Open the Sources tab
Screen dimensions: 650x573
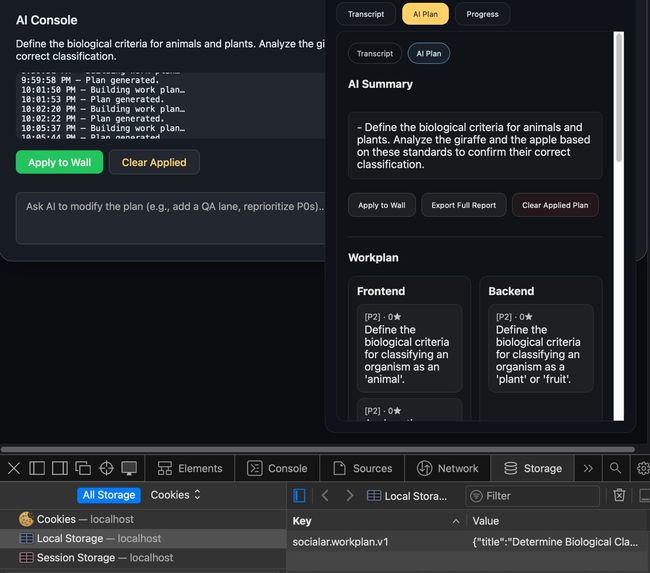(x=363, y=469)
